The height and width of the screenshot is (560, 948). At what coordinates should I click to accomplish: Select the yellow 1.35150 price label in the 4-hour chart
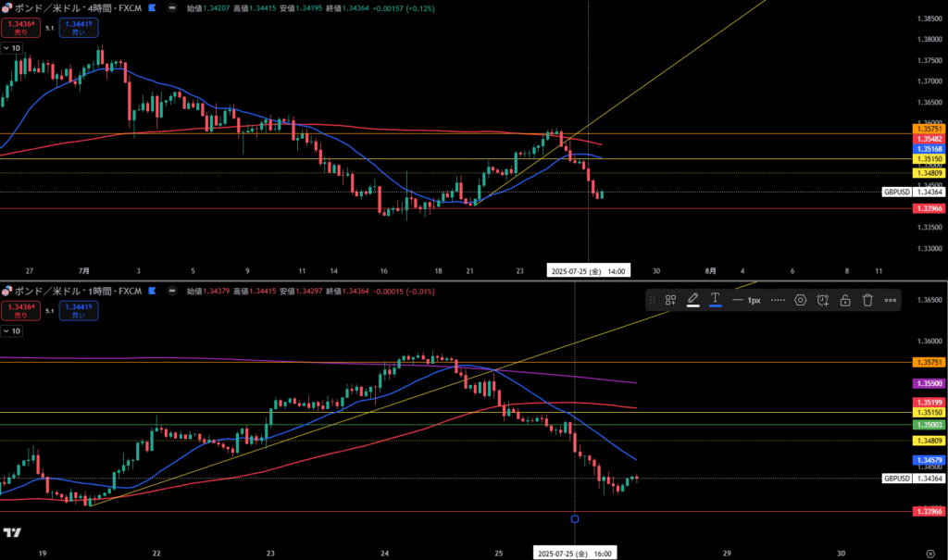[x=929, y=159]
